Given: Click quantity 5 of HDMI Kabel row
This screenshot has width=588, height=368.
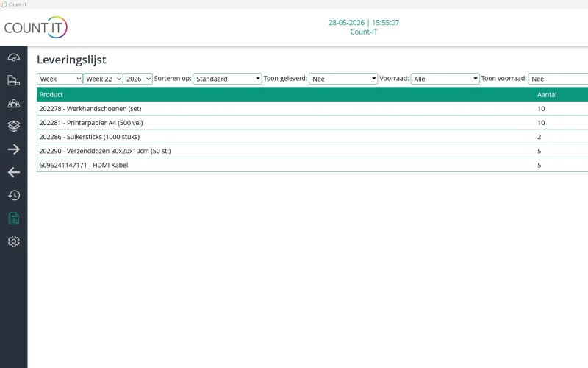Looking at the screenshot, I should click(539, 165).
